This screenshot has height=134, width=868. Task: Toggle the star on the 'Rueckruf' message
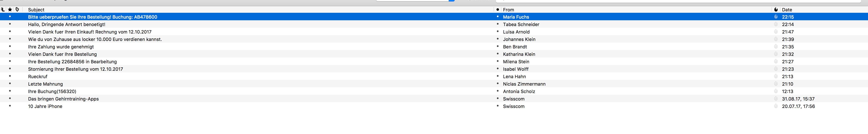coord(10,77)
